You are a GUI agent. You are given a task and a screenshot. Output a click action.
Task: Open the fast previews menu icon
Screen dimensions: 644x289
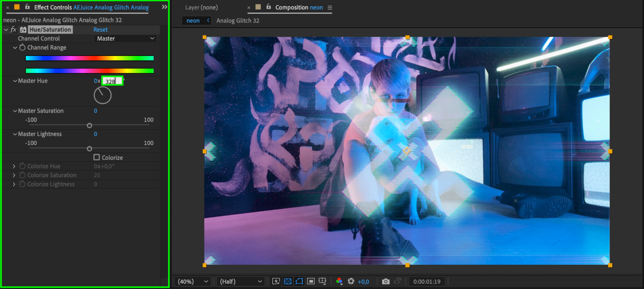point(276,282)
